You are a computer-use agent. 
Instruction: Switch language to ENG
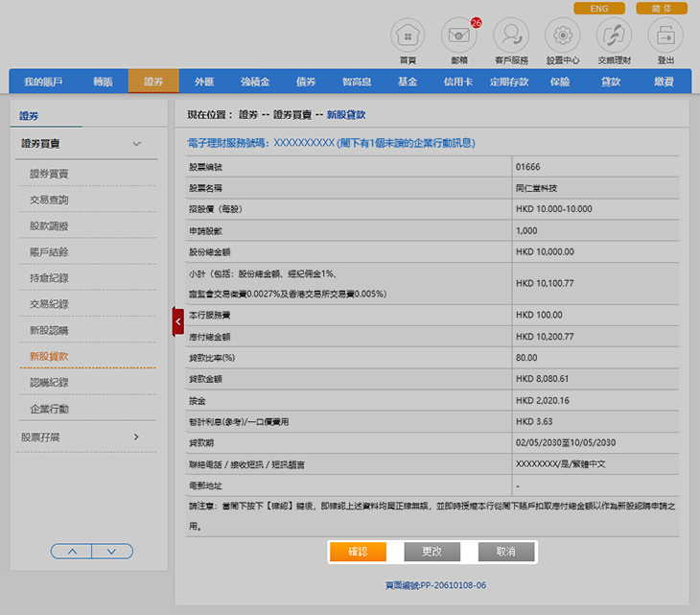[599, 9]
